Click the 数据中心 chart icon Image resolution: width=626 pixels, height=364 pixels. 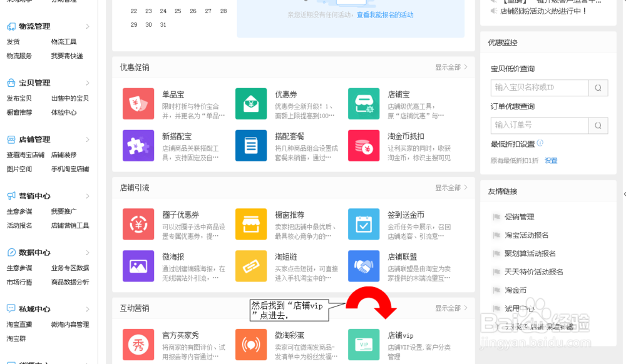[x=11, y=253]
